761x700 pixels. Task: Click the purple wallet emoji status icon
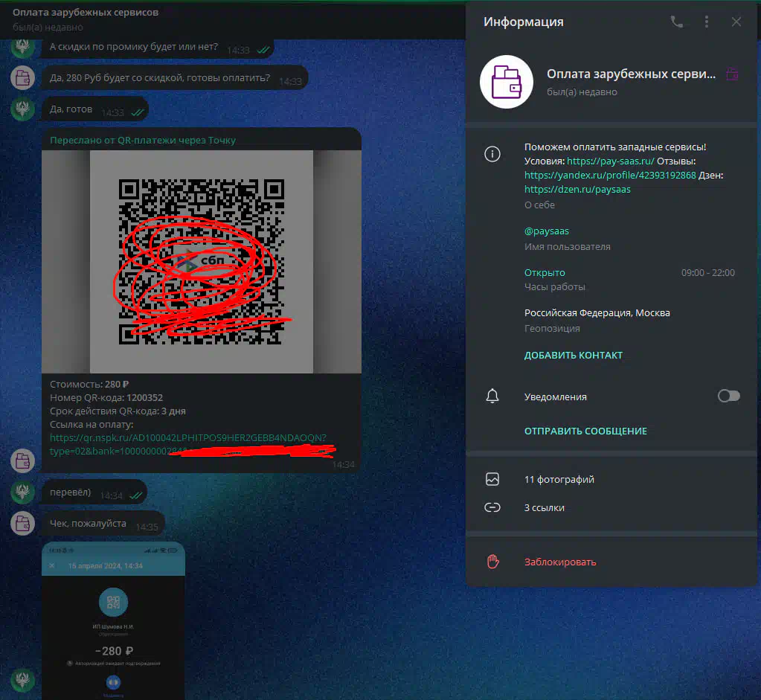[732, 74]
